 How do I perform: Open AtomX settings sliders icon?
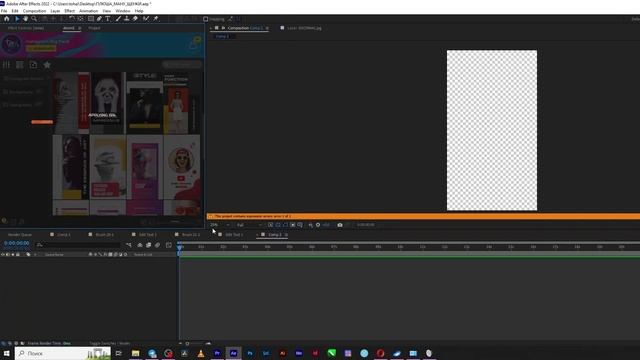(x=6, y=64)
